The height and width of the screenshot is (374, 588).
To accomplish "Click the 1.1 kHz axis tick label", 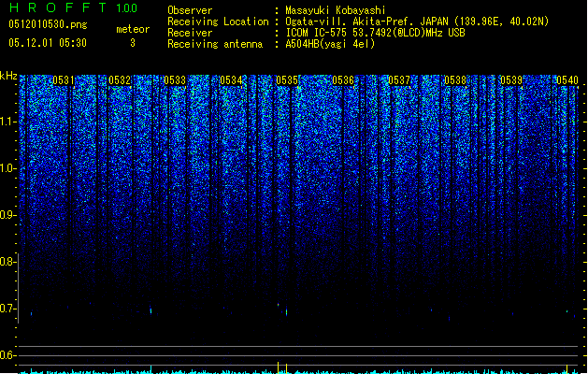I will pyautogui.click(x=7, y=122).
